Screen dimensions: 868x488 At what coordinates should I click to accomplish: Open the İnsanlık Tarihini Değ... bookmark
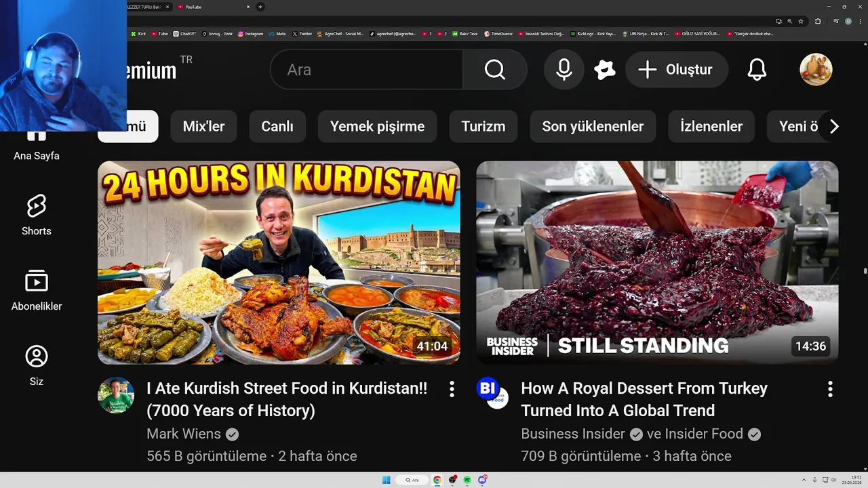[541, 33]
